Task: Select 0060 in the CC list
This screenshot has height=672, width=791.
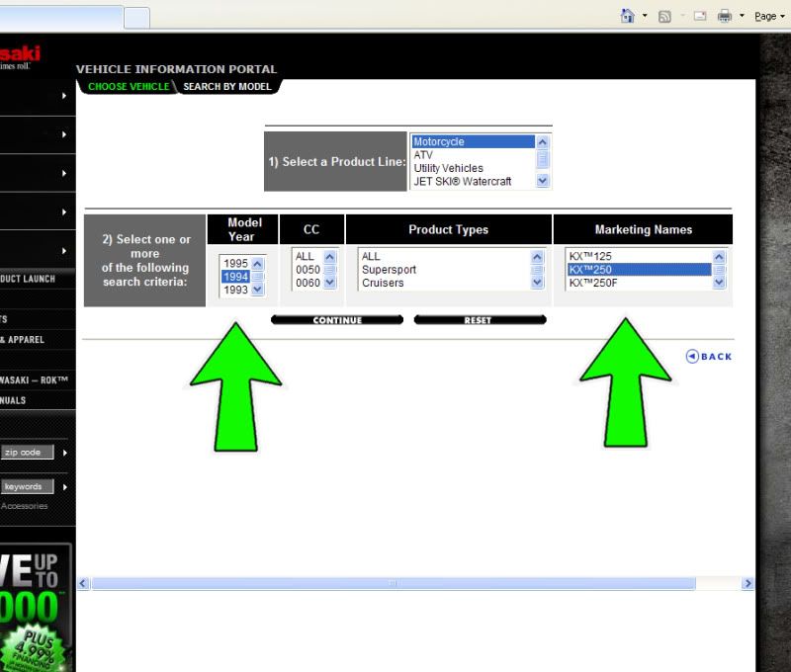Action: (x=308, y=283)
